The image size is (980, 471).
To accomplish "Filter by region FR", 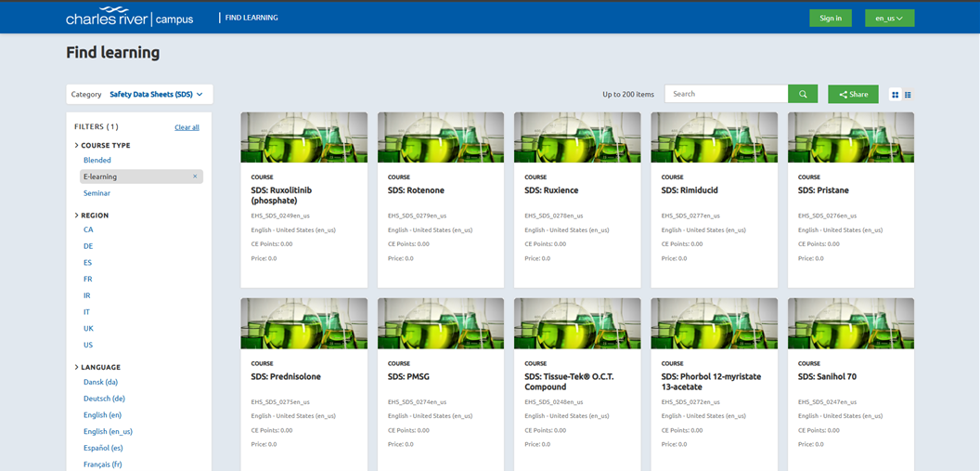I will point(88,279).
